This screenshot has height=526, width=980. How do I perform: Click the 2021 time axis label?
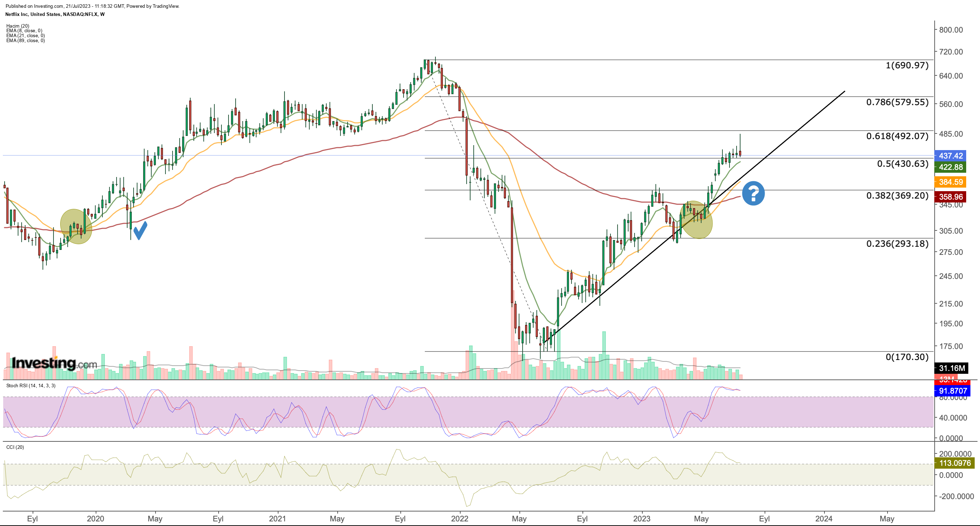(277, 519)
